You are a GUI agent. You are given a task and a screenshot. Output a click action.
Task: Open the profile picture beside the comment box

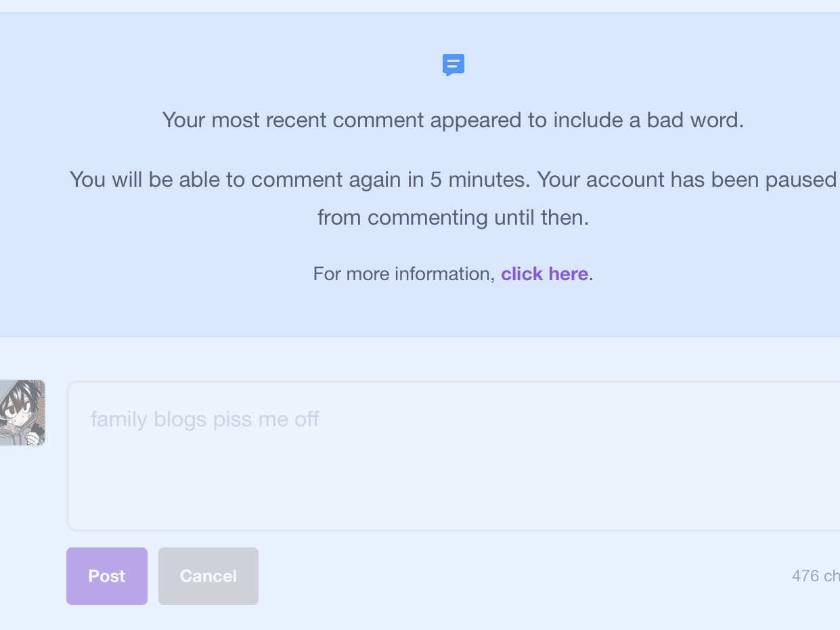22,412
